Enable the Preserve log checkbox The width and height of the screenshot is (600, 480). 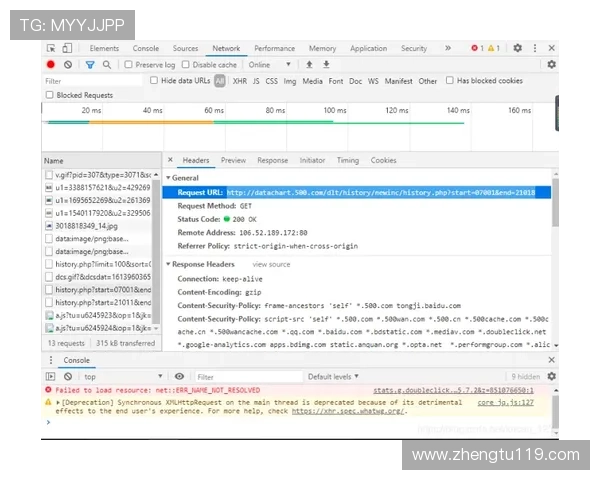[x=129, y=65]
